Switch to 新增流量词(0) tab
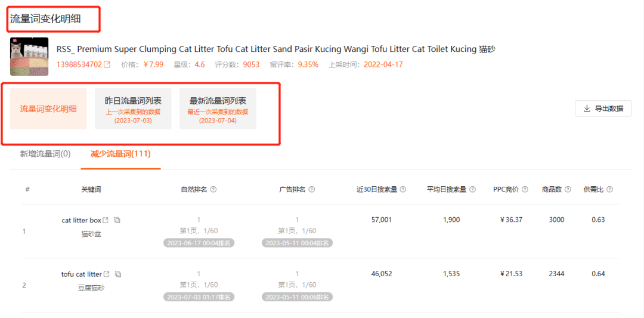644x318 pixels. 45,155
